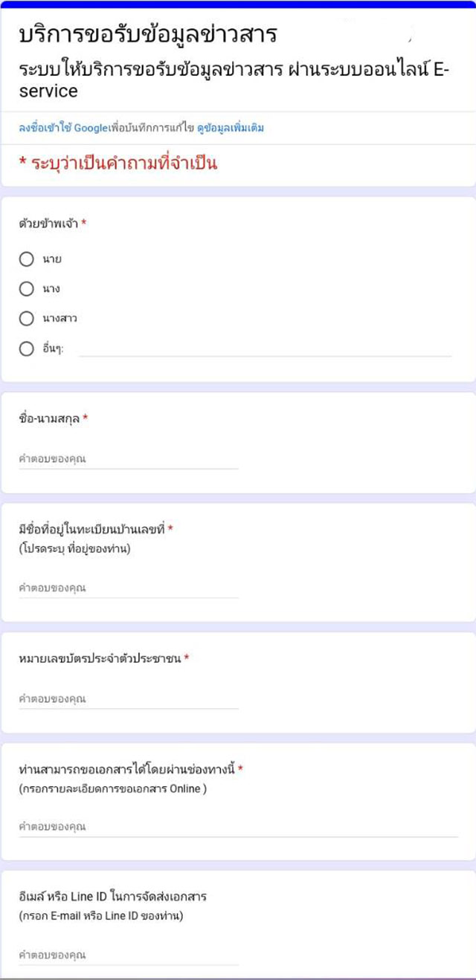
Task: Choose the นางสาว radio option
Action: pos(27,319)
